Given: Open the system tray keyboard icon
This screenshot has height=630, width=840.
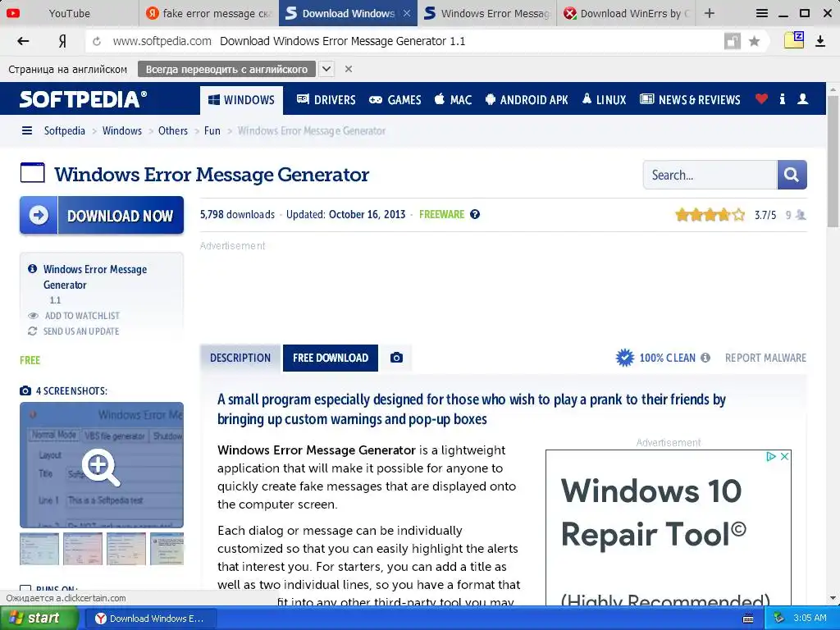Looking at the screenshot, I should 748,619.
